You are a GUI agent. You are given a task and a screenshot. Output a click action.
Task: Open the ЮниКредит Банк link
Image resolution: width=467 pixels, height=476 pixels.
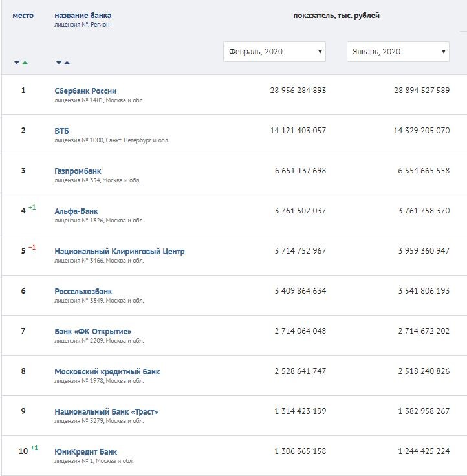pyautogui.click(x=86, y=452)
